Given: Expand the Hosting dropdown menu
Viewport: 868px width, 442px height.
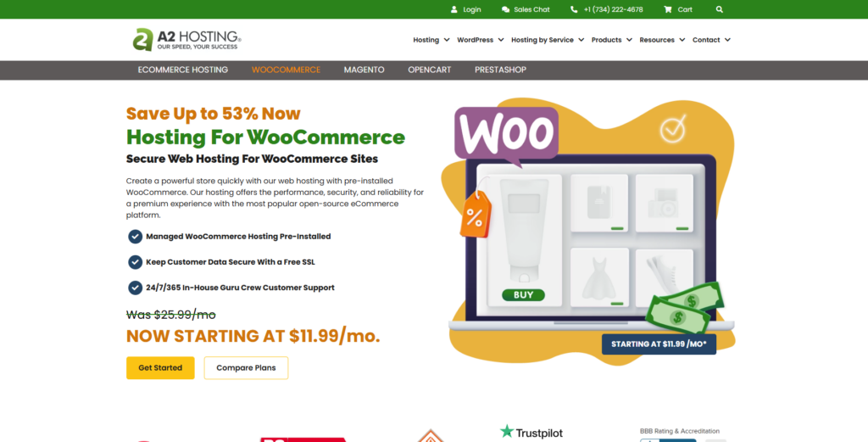Looking at the screenshot, I should pos(431,40).
